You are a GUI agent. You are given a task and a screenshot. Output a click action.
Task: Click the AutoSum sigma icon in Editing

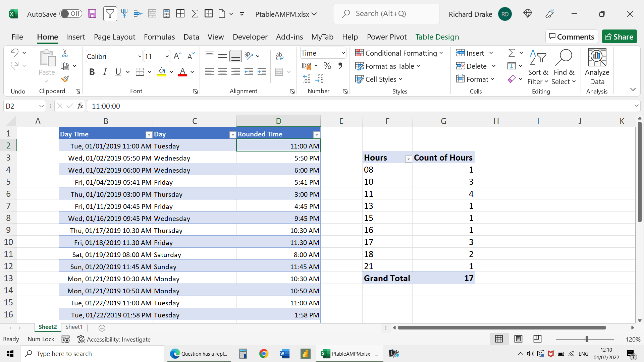pos(512,53)
